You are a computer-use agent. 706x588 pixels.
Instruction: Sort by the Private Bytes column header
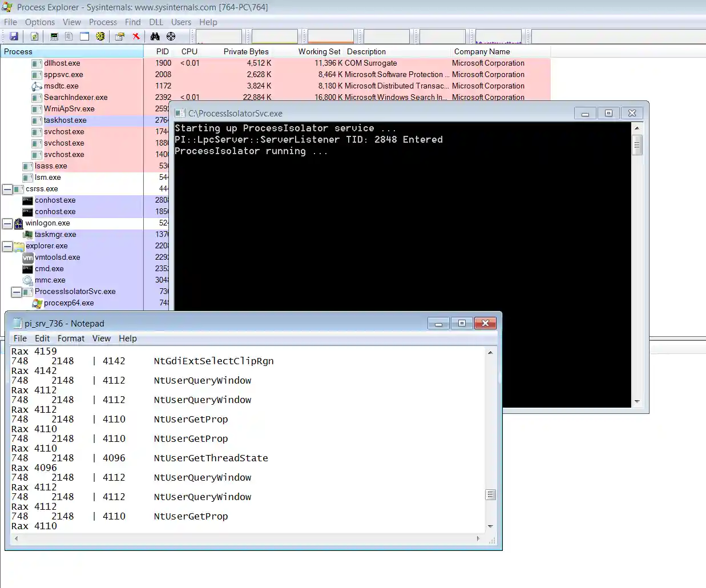(x=245, y=51)
